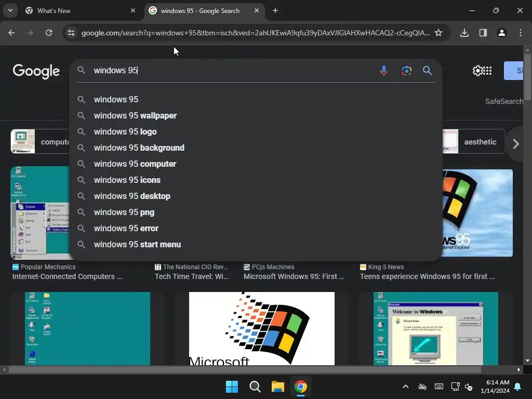This screenshot has height=399, width=532.
Task: Choose suggestion "windows 95"
Action: 256,99
